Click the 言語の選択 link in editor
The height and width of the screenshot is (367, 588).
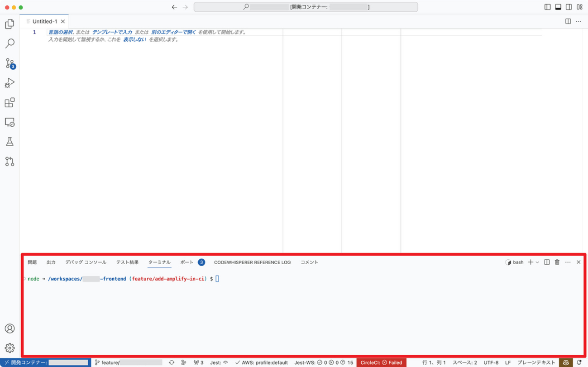(61, 33)
